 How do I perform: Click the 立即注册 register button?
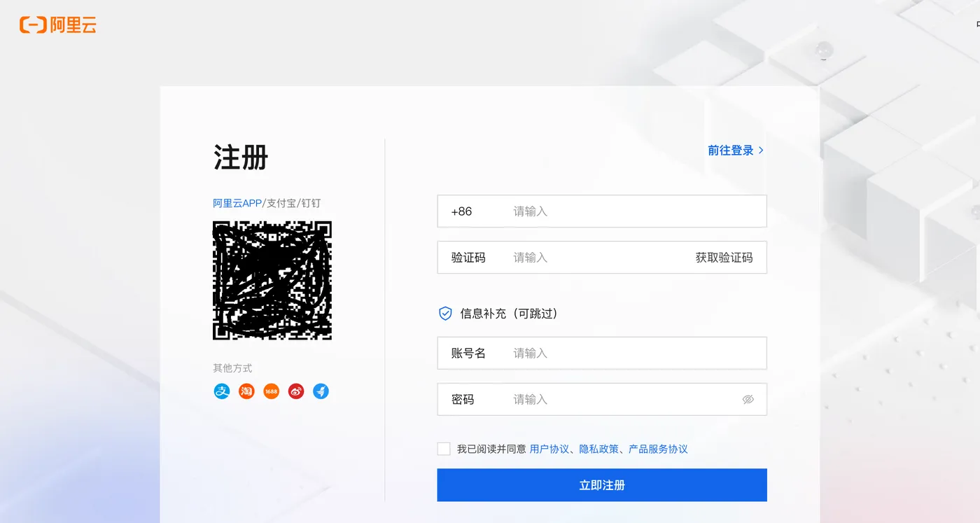pyautogui.click(x=602, y=485)
